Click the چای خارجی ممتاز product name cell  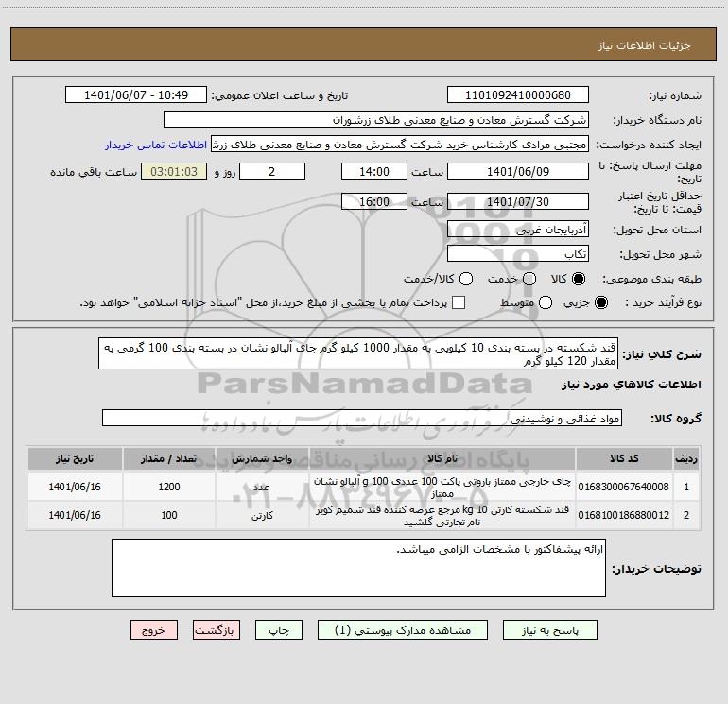442,487
